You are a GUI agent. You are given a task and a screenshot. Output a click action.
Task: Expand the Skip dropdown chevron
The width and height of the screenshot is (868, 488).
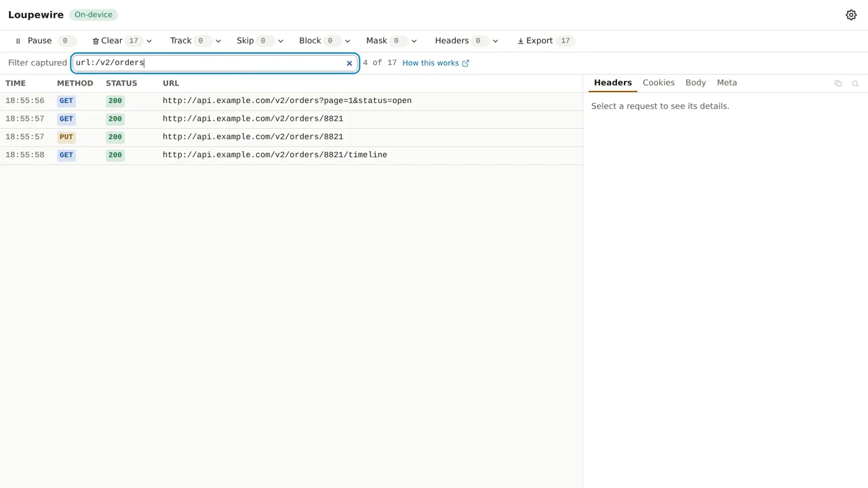280,41
